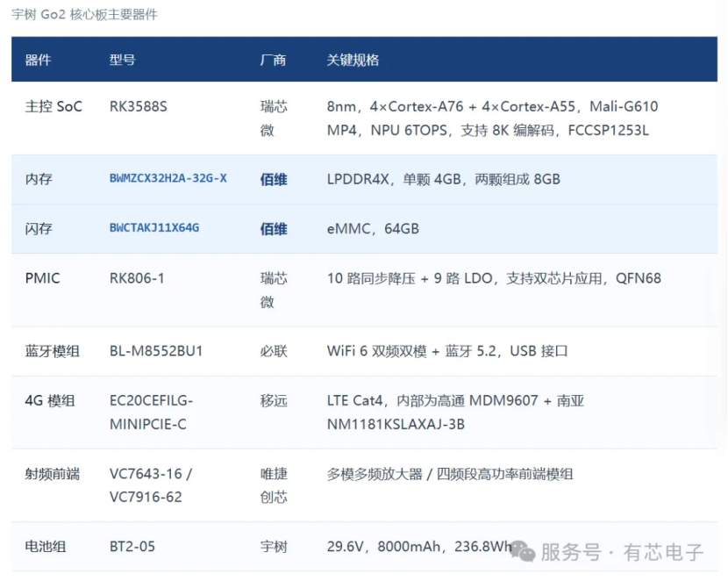Click "瑞芯微" in the PMIC row
Screen dimensions: 728x581
pos(274,290)
